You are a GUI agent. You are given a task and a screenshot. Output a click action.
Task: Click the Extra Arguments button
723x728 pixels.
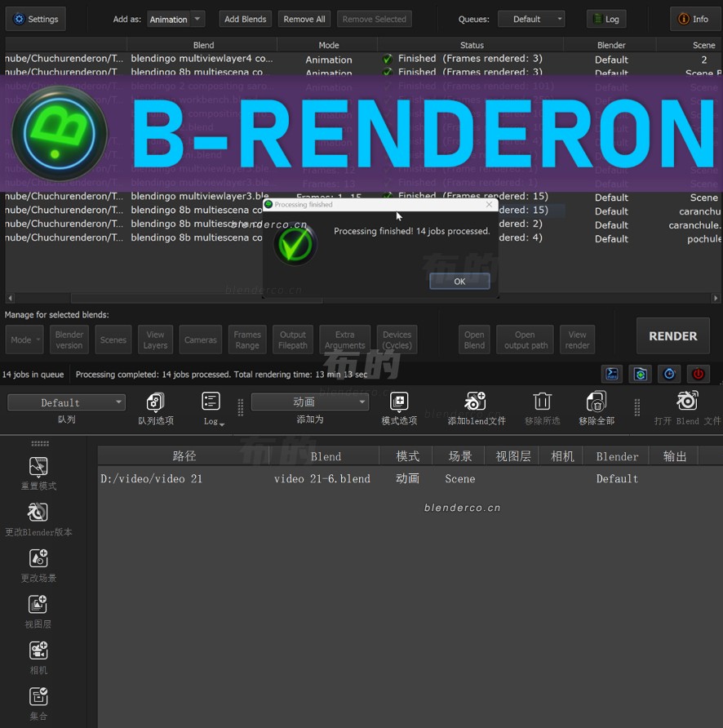[344, 340]
